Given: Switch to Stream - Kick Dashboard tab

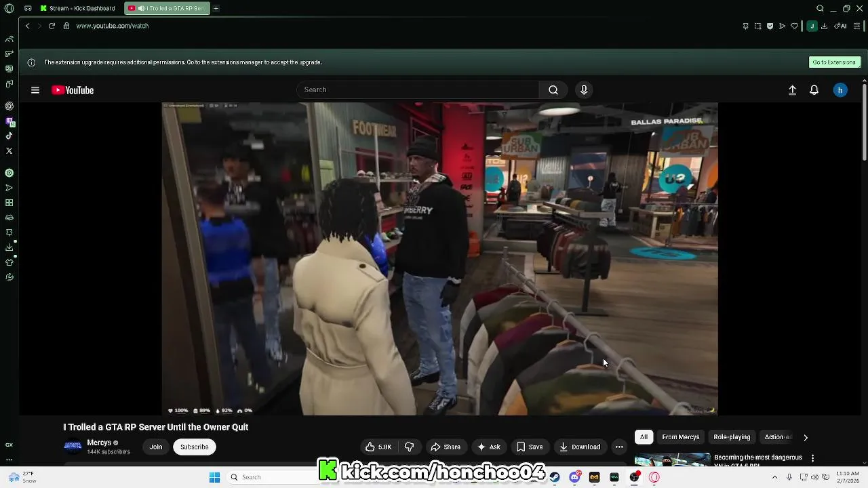Looking at the screenshot, I should pos(77,8).
